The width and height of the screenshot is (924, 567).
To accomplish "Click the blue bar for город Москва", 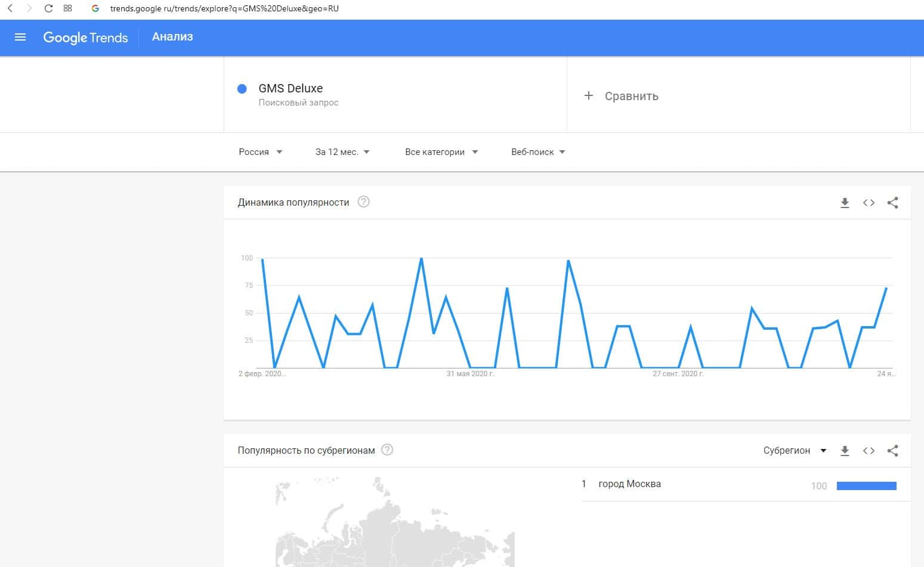I will [866, 486].
